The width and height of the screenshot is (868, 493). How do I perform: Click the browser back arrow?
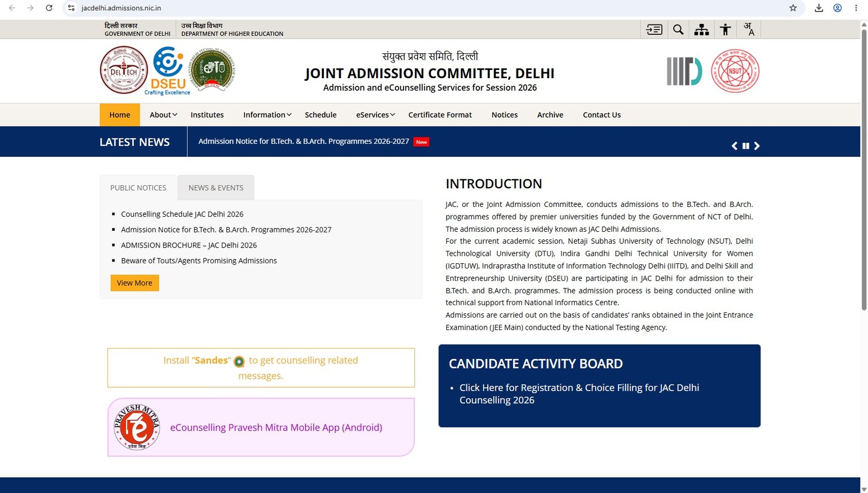(12, 8)
